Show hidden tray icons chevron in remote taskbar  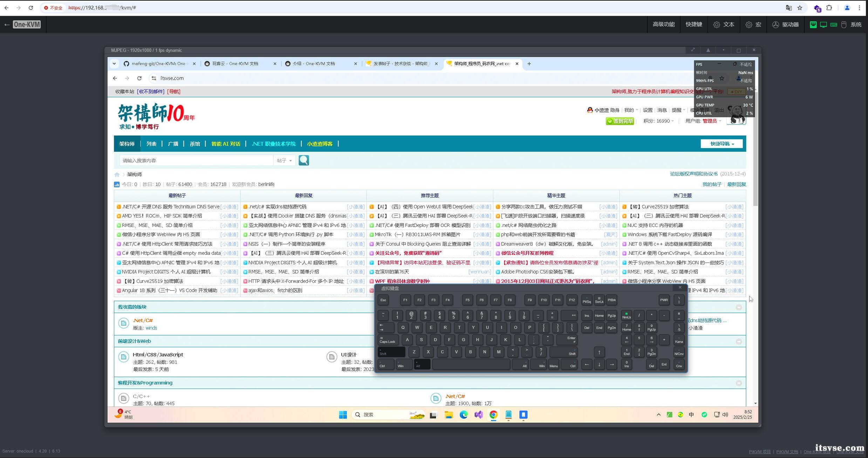[x=658, y=415]
